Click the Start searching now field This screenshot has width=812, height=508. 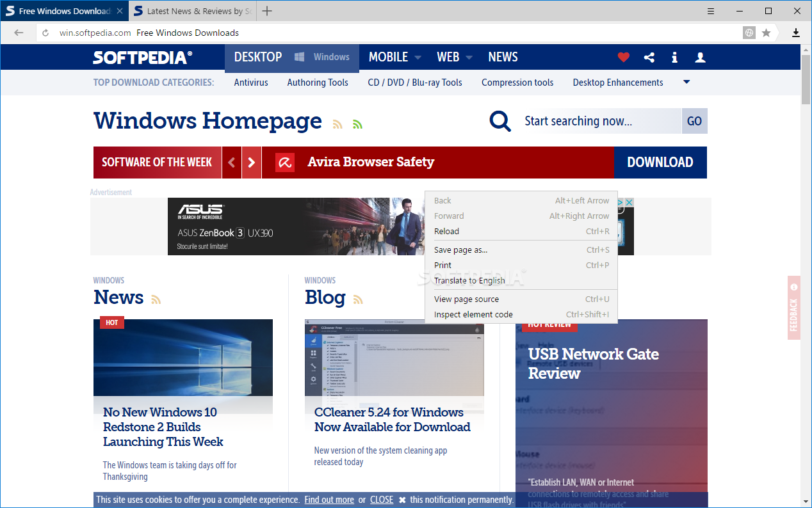coord(599,121)
